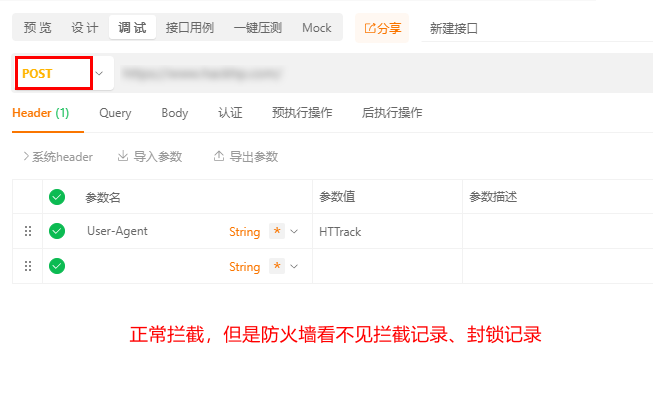
Task: Switch to the 设计 design tab
Action: point(85,27)
